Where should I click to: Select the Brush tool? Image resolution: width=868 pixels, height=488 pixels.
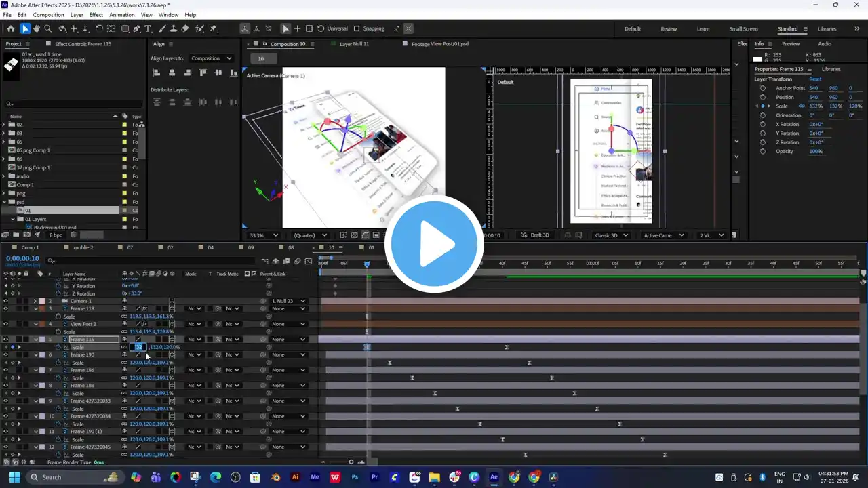tap(162, 28)
